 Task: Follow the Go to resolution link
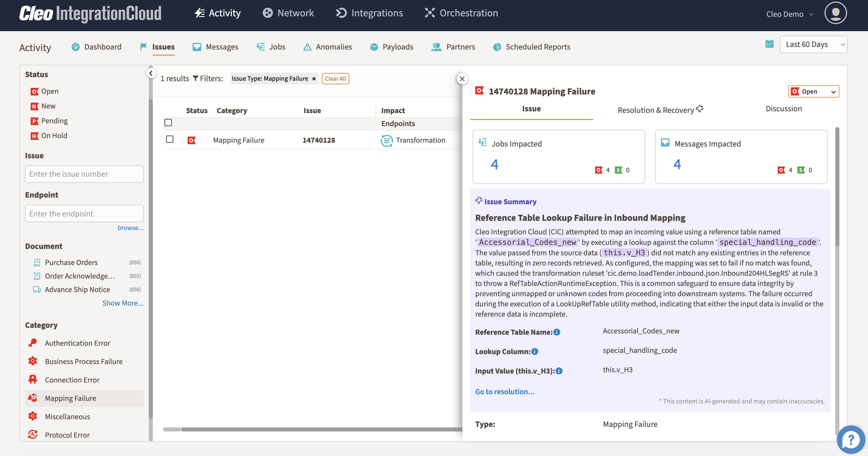505,391
